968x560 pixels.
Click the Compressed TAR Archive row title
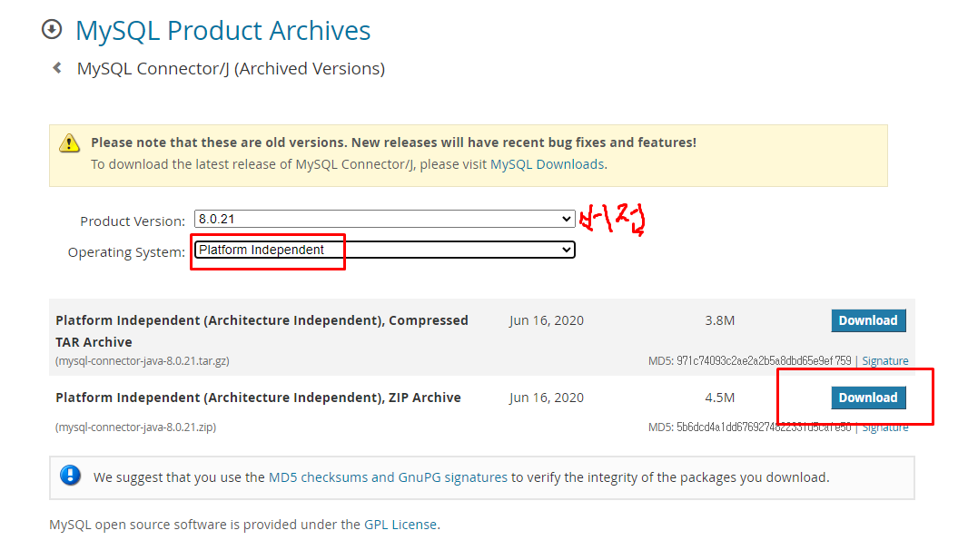point(262,331)
